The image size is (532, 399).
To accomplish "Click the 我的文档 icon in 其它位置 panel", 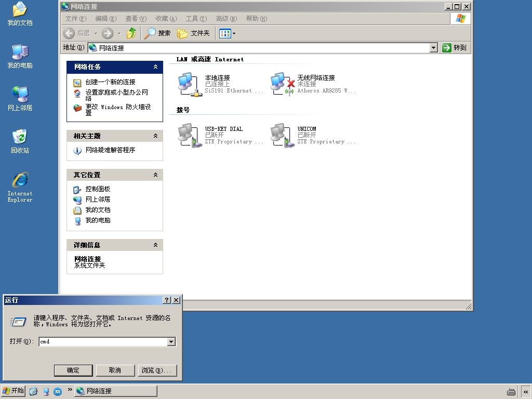I will point(77,210).
